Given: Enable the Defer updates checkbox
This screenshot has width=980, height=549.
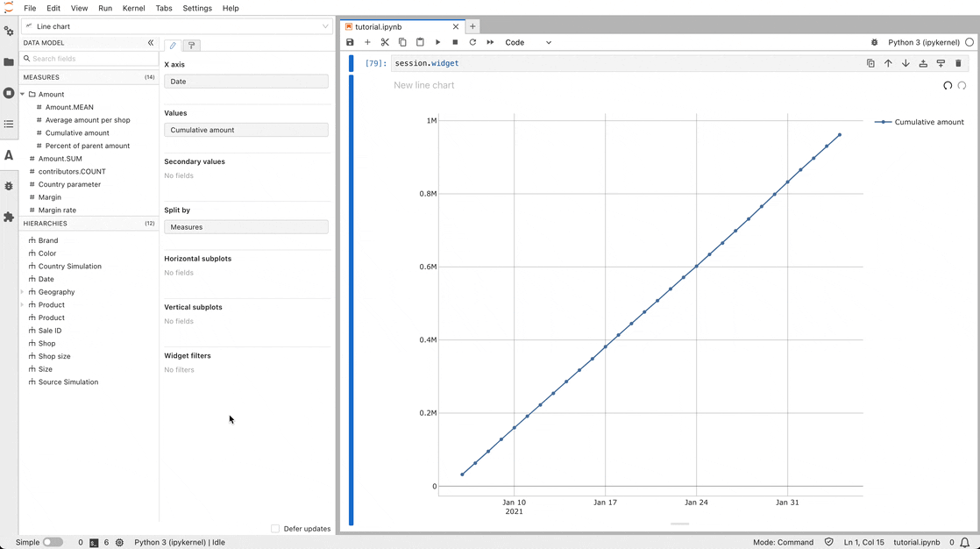Looking at the screenshot, I should 273,529.
